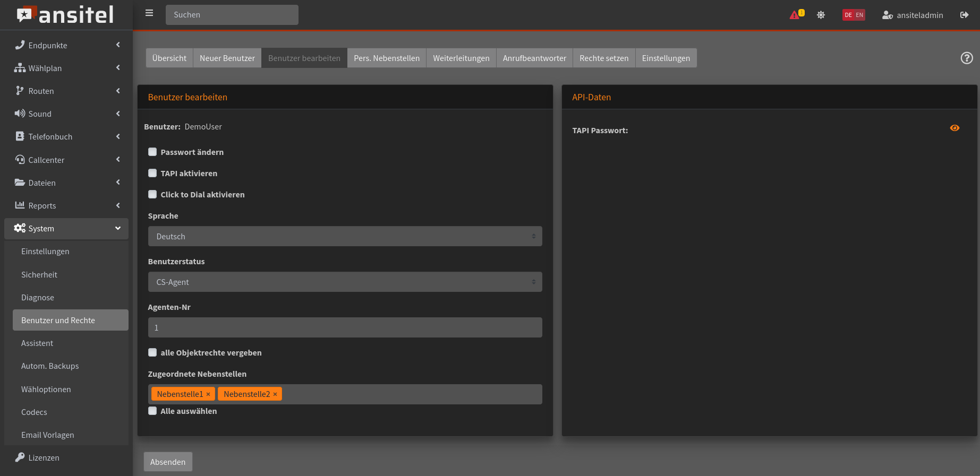Screen dimensions: 980x476
Task: Open the Sprache dropdown
Action: (345, 237)
